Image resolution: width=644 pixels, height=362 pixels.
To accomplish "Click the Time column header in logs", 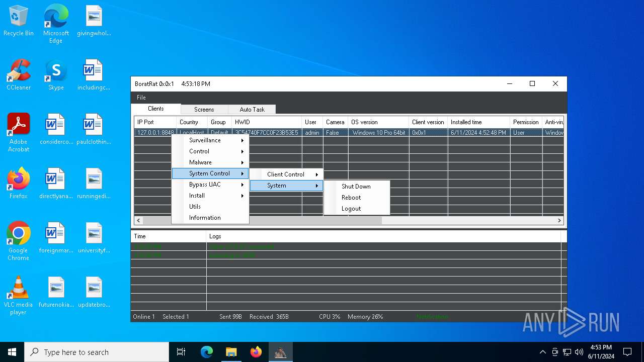I will (169, 236).
